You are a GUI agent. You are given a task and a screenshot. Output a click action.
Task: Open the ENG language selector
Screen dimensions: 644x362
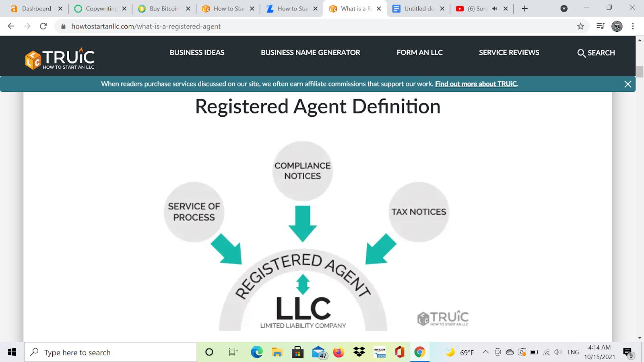coord(573,352)
